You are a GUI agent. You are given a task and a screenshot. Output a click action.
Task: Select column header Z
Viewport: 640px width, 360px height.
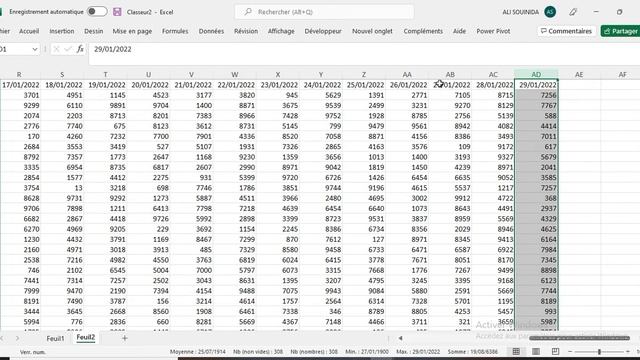(364, 74)
